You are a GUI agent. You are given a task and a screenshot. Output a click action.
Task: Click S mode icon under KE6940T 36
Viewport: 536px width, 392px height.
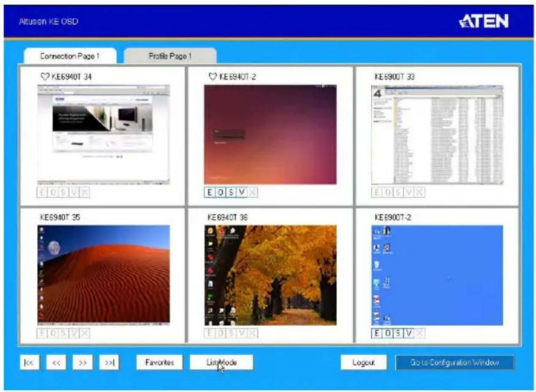tap(231, 333)
